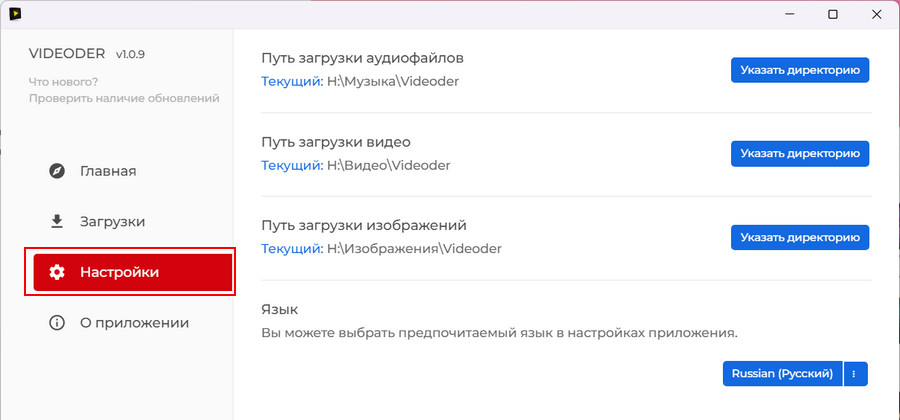Click the VIDEODER title text
This screenshot has width=900, height=420.
[x=67, y=54]
